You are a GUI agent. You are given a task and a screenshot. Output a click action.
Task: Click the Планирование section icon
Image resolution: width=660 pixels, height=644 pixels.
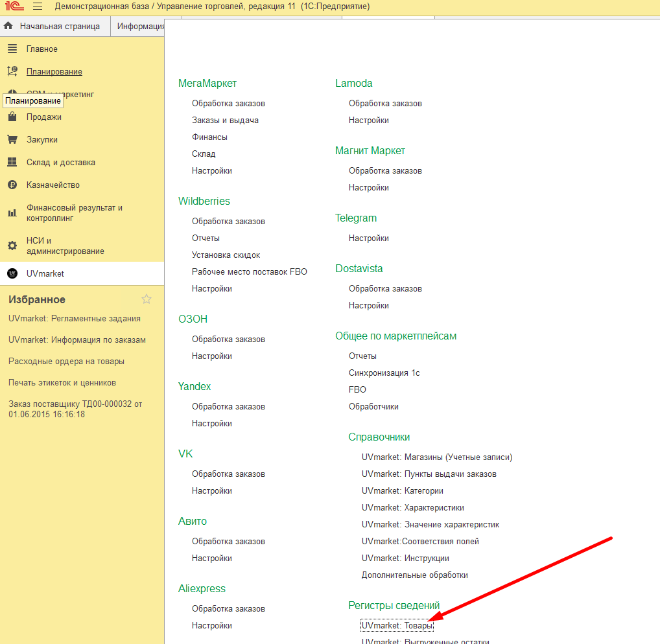pyautogui.click(x=12, y=71)
